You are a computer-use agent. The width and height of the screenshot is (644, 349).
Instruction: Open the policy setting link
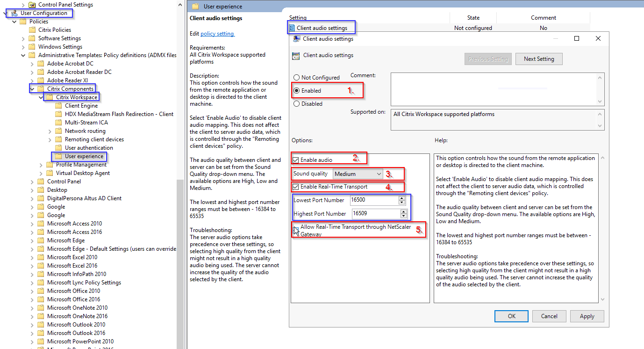[217, 34]
